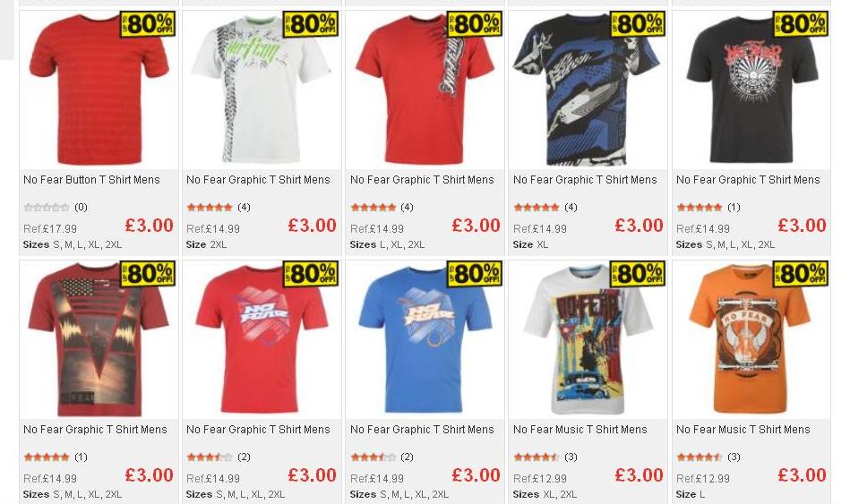Click the five-star rating with 4 reviews on the white graphic shirt

point(210,207)
